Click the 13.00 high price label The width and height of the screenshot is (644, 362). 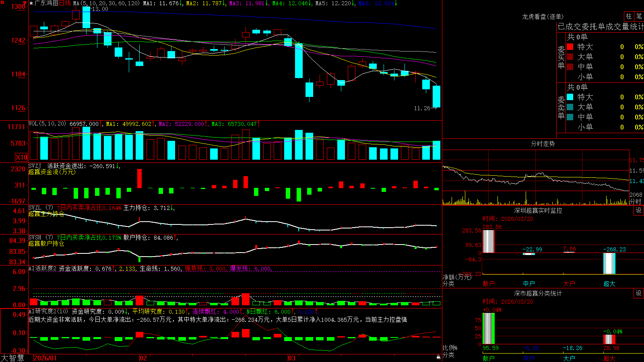(x=100, y=9)
